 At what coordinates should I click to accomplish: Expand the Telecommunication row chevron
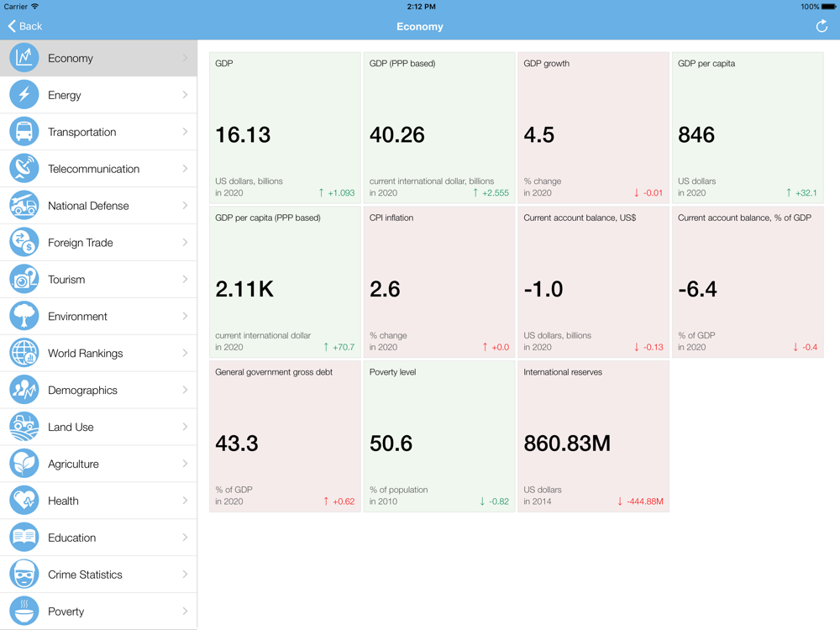[x=185, y=169]
